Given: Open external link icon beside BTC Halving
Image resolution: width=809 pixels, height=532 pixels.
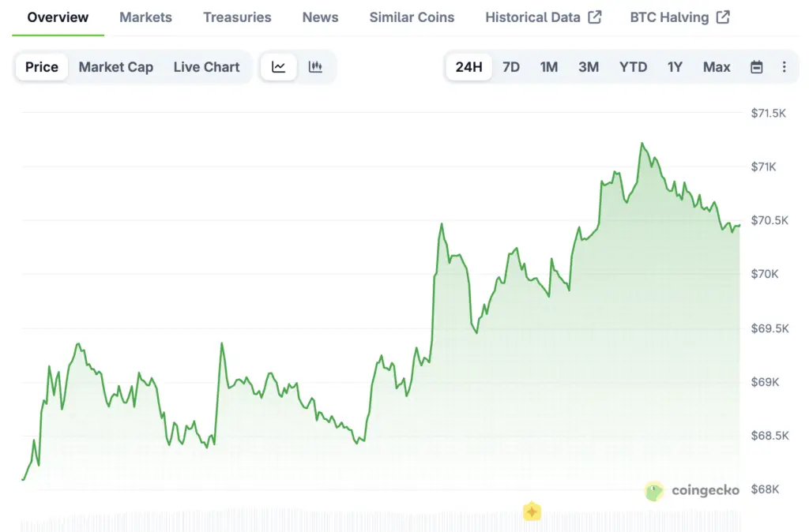Looking at the screenshot, I should (723, 17).
